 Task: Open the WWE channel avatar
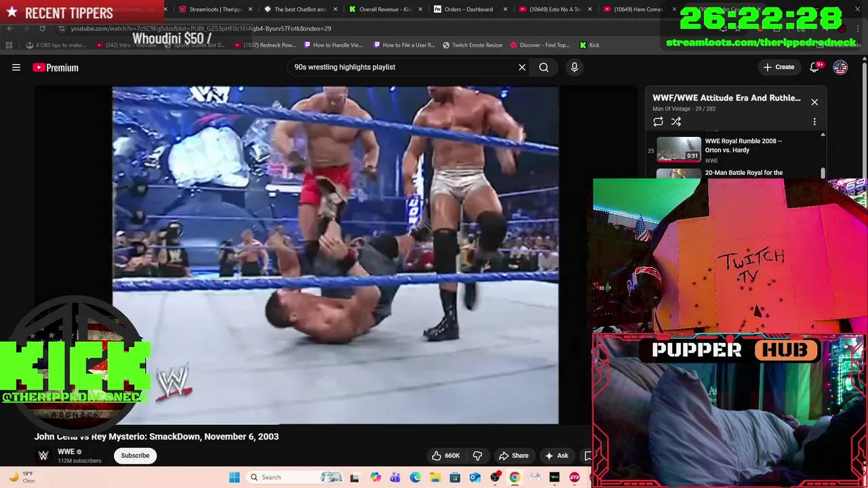tap(43, 455)
